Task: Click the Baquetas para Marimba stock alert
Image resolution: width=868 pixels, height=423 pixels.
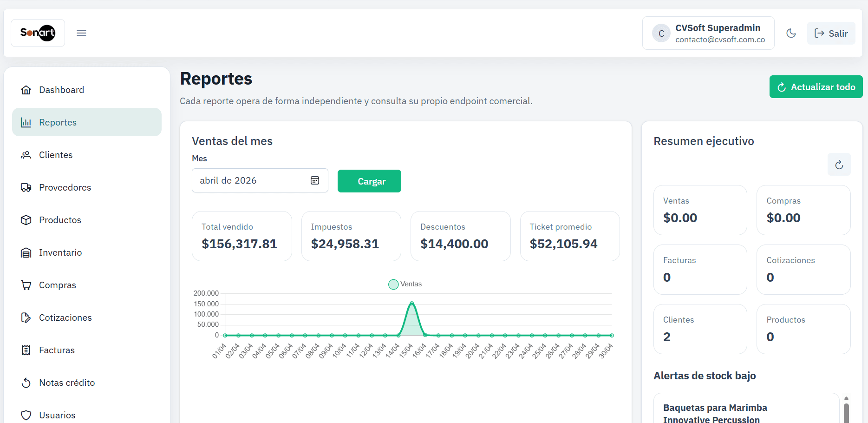Action: pos(746,409)
